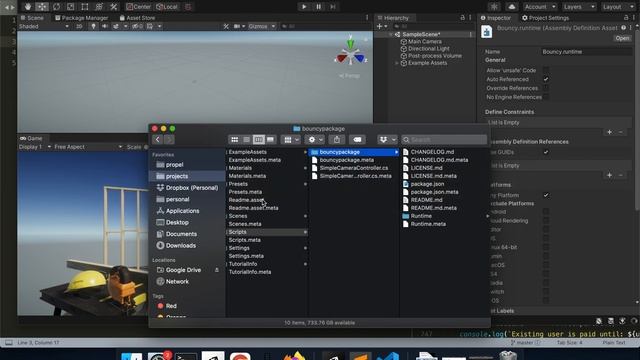Switch Finder to column view

[x=258, y=140]
